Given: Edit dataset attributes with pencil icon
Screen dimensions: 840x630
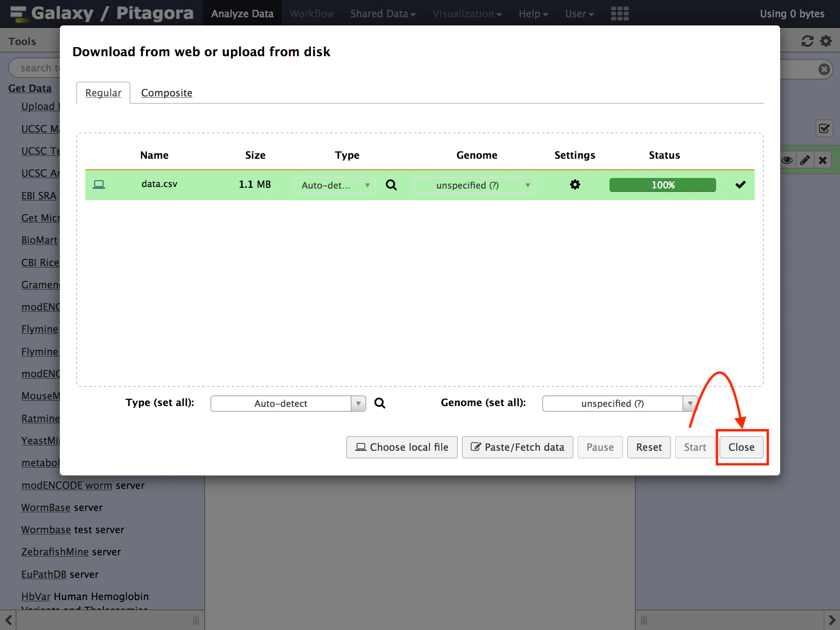Looking at the screenshot, I should (x=805, y=160).
